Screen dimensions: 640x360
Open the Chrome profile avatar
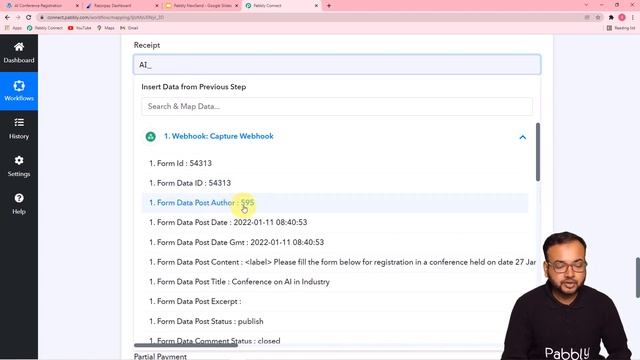[x=622, y=18]
